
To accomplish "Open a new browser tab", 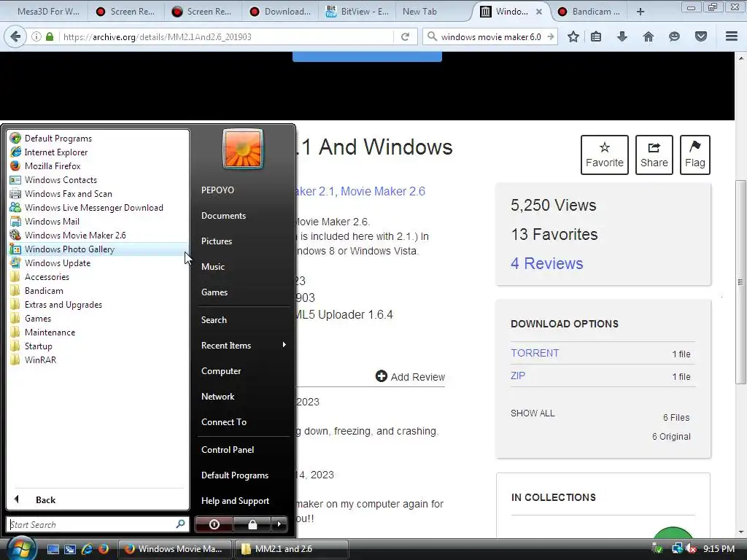I will 640,12.
